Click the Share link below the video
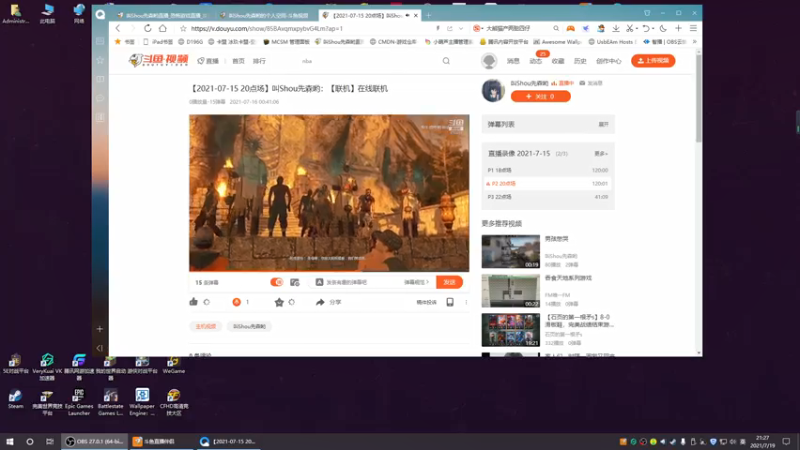This screenshot has height=450, width=800. 328,302
